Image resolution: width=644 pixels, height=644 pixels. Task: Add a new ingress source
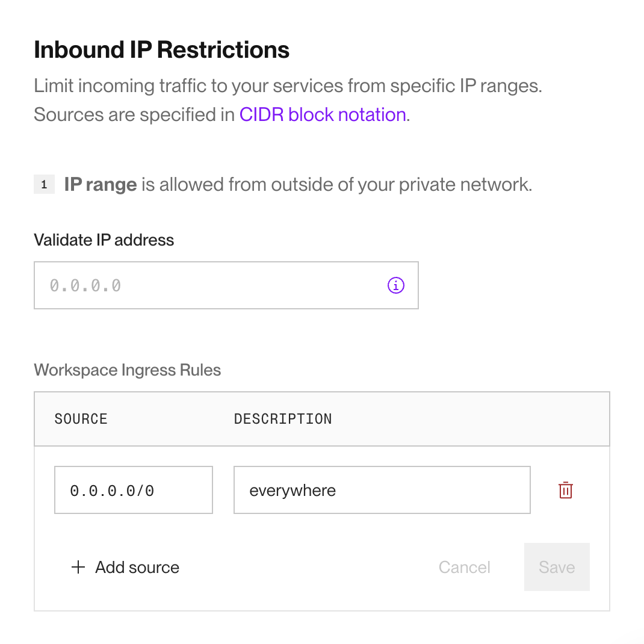pos(125,567)
